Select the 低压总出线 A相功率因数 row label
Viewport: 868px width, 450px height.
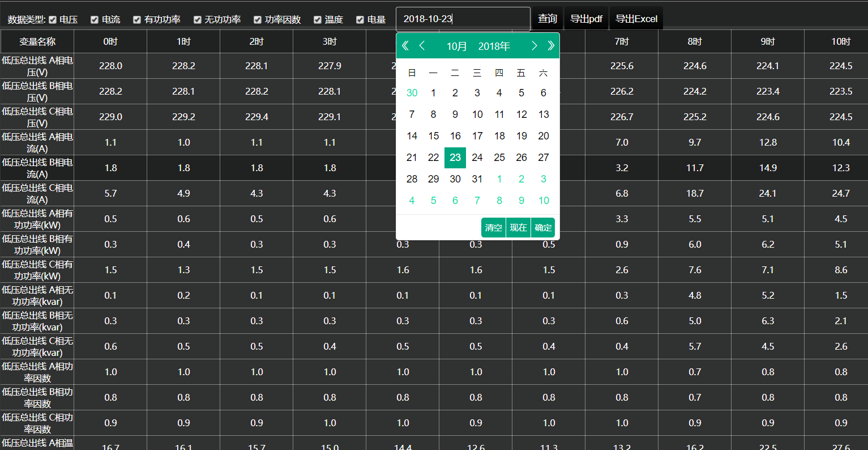pos(37,372)
